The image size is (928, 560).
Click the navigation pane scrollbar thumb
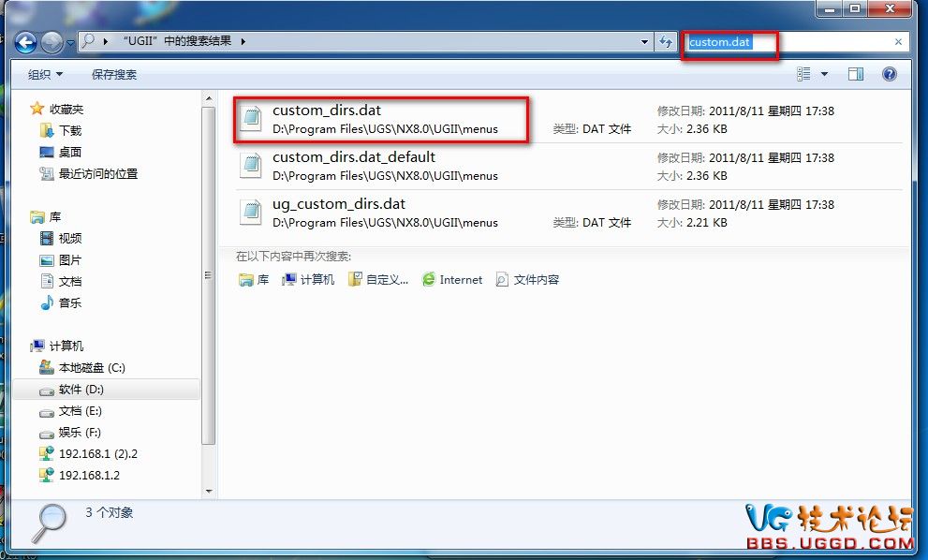click(x=208, y=275)
